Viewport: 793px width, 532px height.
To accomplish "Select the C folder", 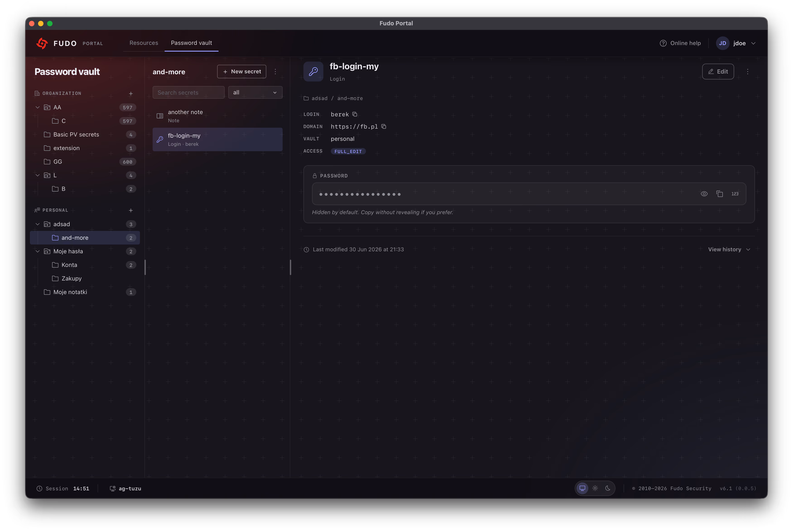I will pos(85,121).
